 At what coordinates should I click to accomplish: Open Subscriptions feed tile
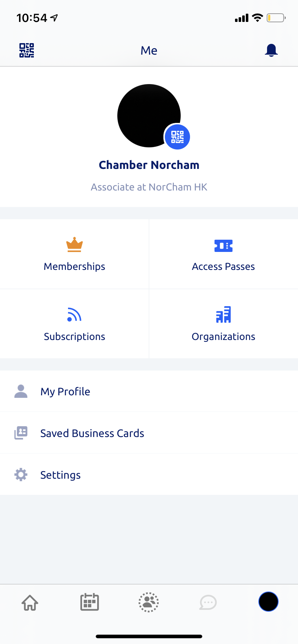point(74,324)
